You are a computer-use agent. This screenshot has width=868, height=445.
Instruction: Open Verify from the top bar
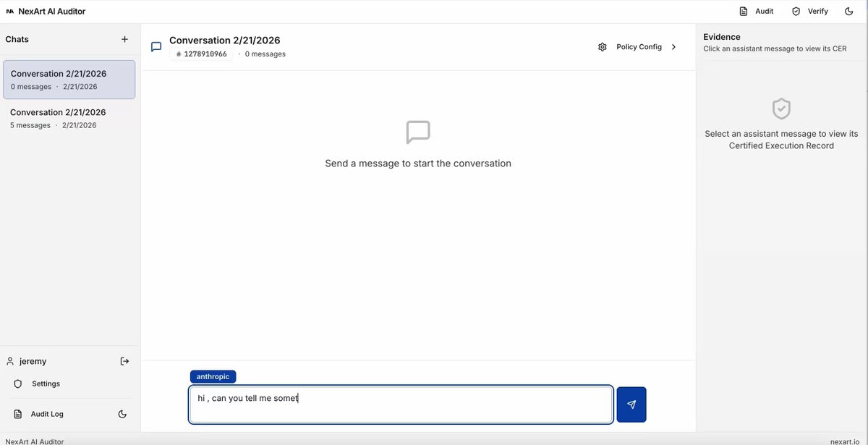tap(809, 12)
